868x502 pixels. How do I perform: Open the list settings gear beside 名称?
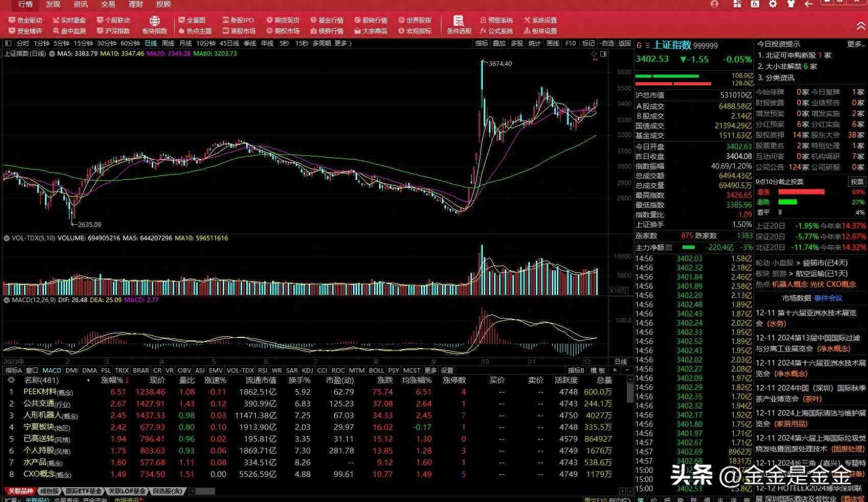11,380
